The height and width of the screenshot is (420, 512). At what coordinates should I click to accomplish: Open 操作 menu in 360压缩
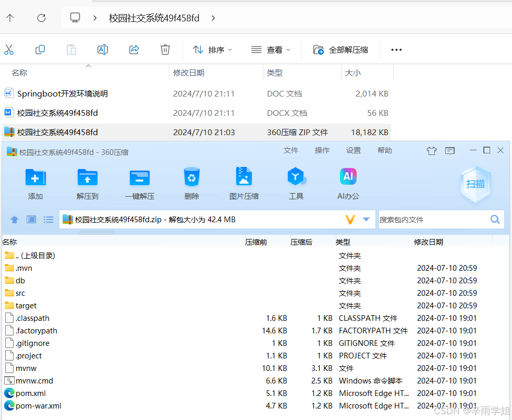pos(322,150)
